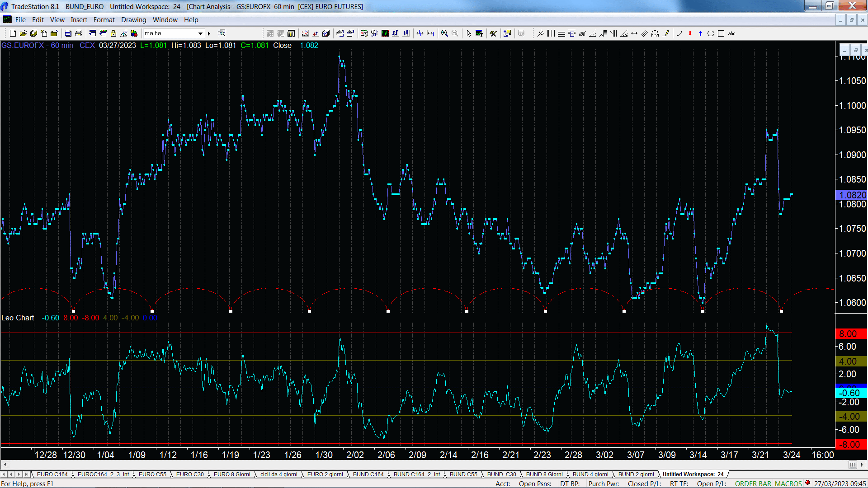
Task: Click the chart's horizontal scrollbar left arrow
Action: (5, 465)
